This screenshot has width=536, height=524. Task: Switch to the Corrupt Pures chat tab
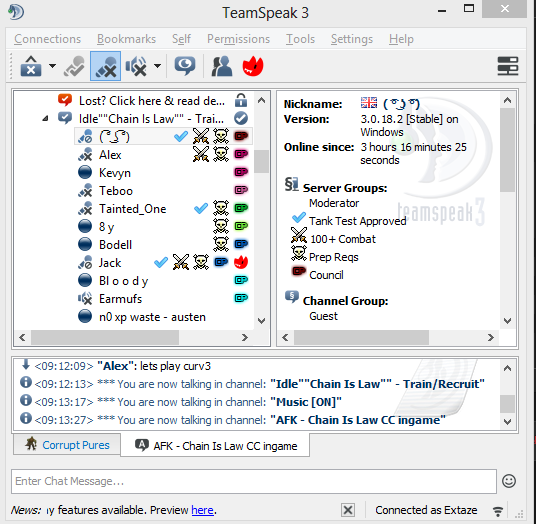67,444
